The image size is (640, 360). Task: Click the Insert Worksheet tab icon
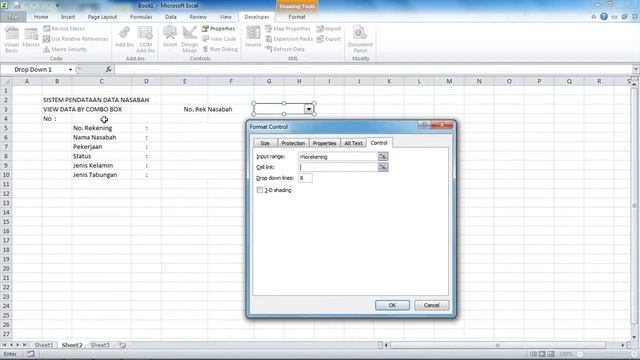tap(122, 345)
